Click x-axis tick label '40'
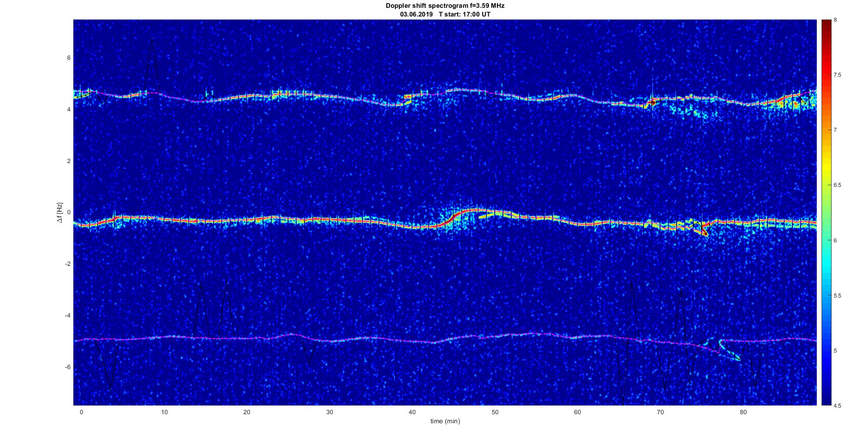 412,412
